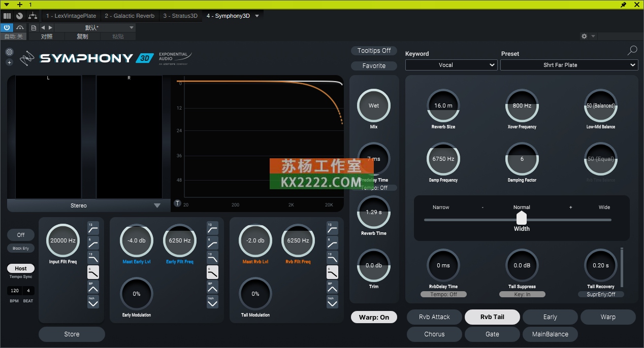The width and height of the screenshot is (644, 348).
Task: Open the host gear settings icon
Action: 584,37
